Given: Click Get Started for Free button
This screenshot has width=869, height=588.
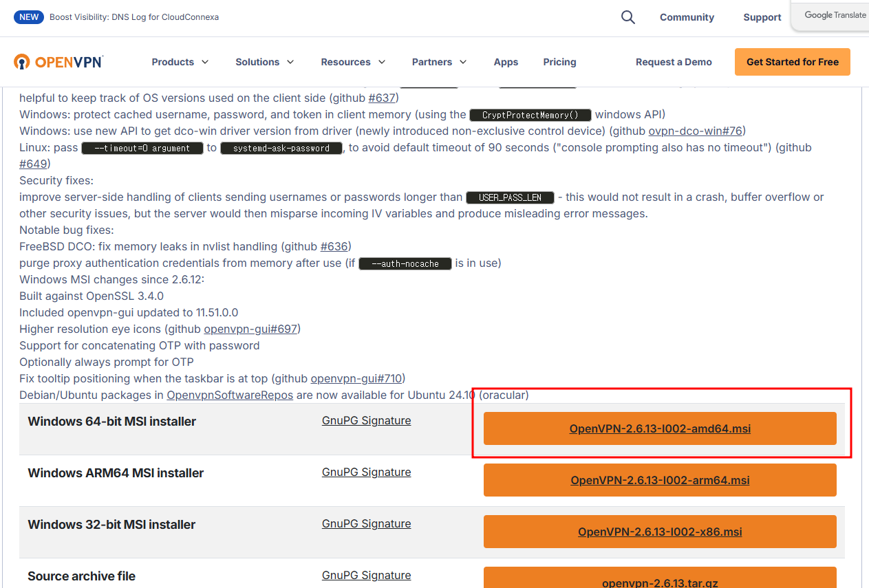Looking at the screenshot, I should tap(793, 62).
